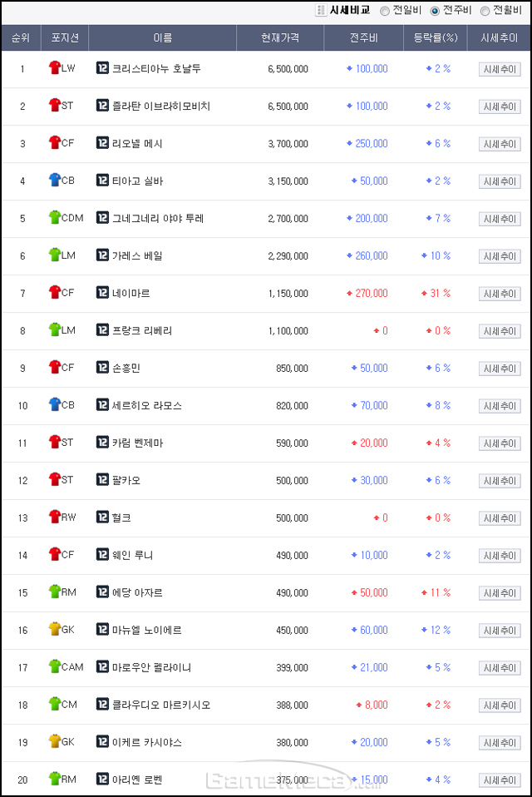Image resolution: width=532 pixels, height=797 pixels.
Task: Click 등락률 value 11 %
Action: pos(441,592)
